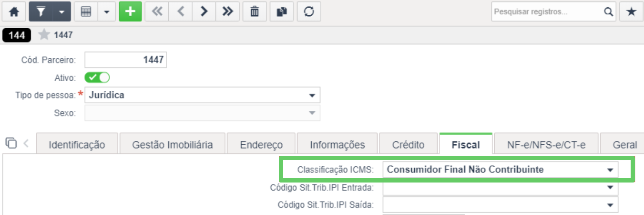The width and height of the screenshot is (644, 215).
Task: Mark record 1447 as favorite star
Action: coord(44,35)
